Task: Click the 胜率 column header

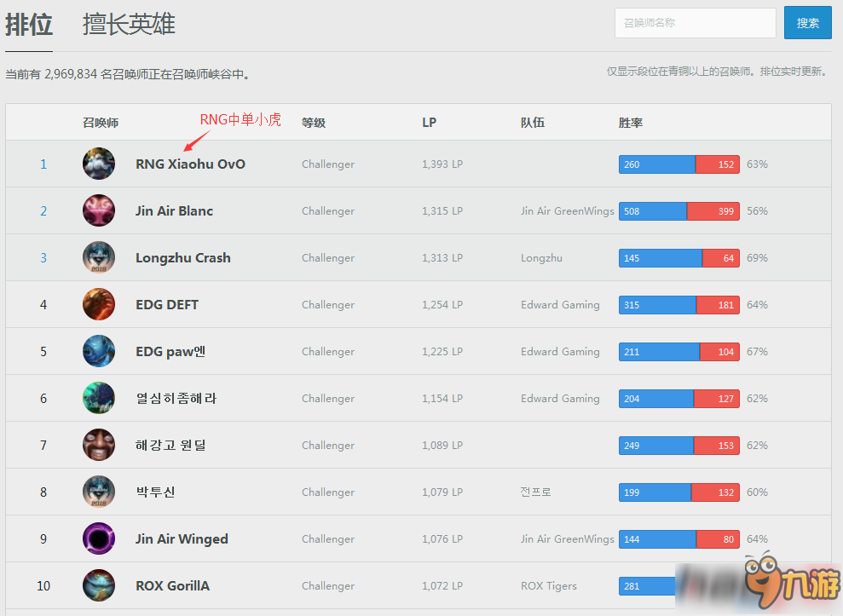Action: click(631, 123)
